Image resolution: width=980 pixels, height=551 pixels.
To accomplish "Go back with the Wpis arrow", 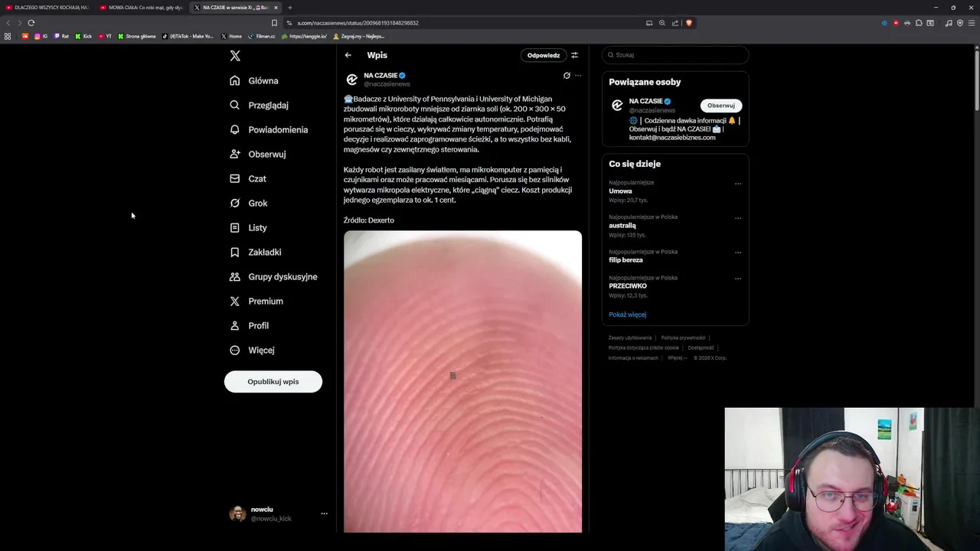I will [348, 55].
